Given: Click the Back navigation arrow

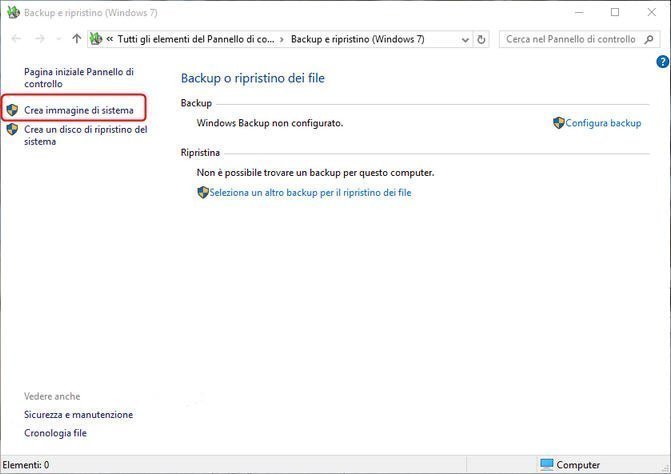Looking at the screenshot, I should click(x=16, y=39).
